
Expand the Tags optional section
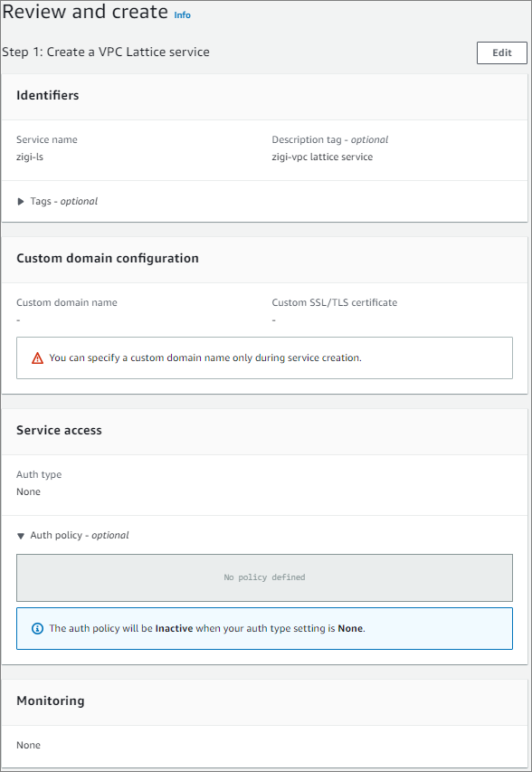58,201
